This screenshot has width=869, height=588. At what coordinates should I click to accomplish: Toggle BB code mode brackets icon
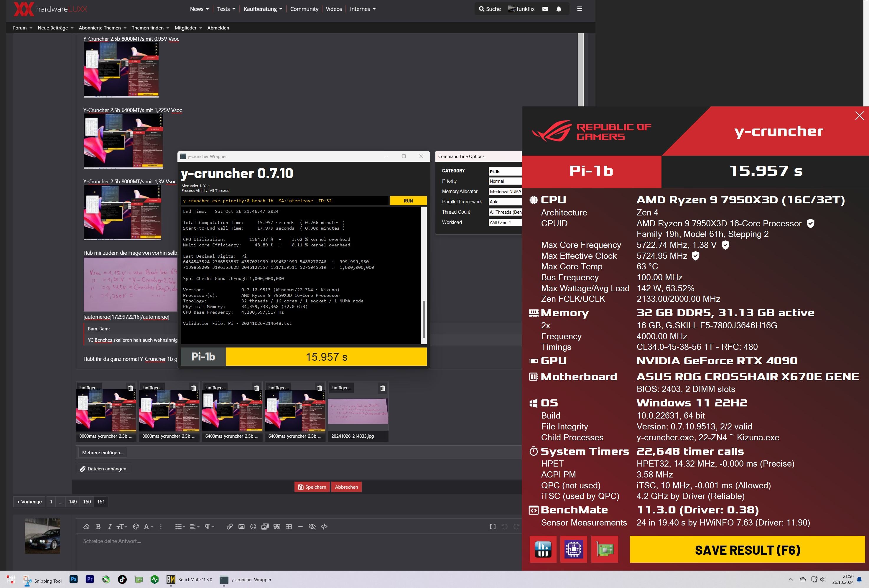[493, 526]
